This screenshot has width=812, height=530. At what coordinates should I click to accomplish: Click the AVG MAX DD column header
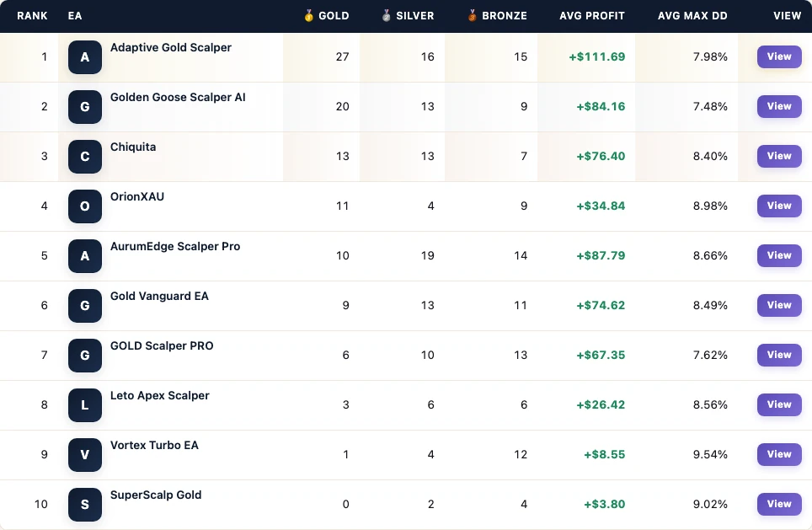coord(692,16)
